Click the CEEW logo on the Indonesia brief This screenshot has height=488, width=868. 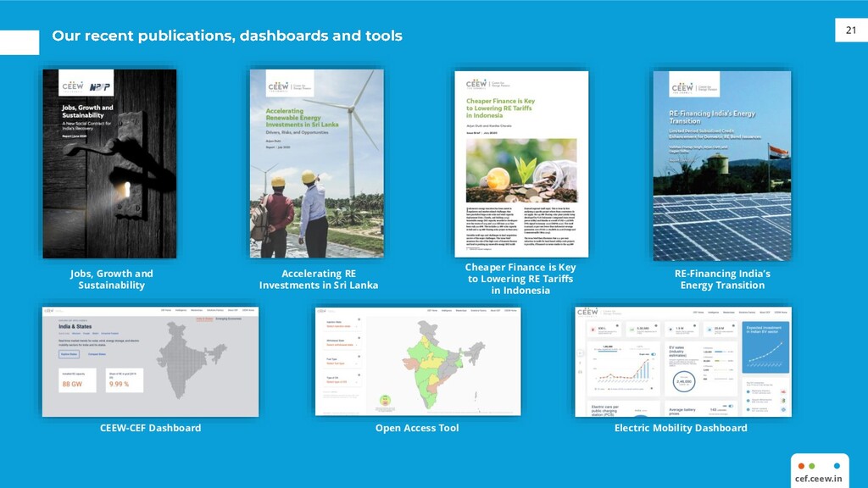click(x=487, y=84)
